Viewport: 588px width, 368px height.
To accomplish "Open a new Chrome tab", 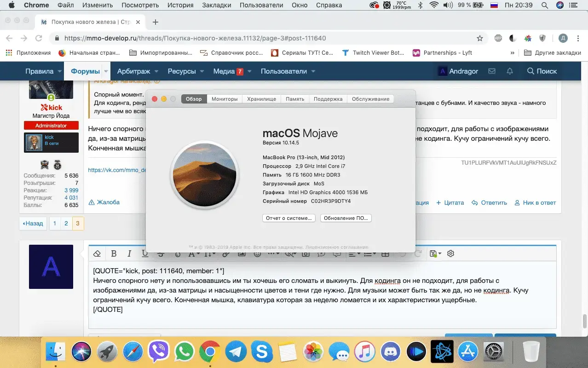I will coord(156,22).
